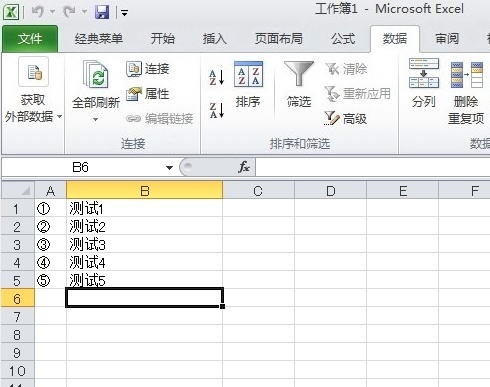Expand the Redo history dropdown arrow

pyautogui.click(x=85, y=12)
